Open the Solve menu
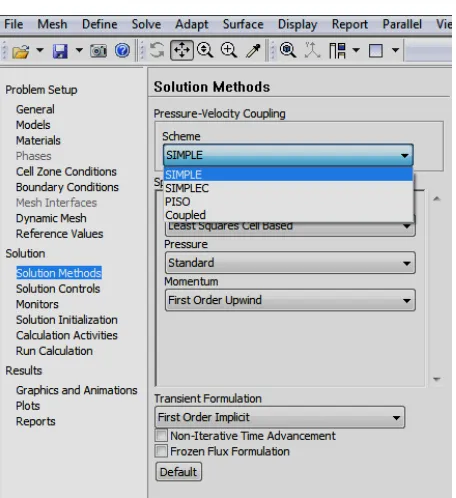The width and height of the screenshot is (456, 498). pos(146,24)
